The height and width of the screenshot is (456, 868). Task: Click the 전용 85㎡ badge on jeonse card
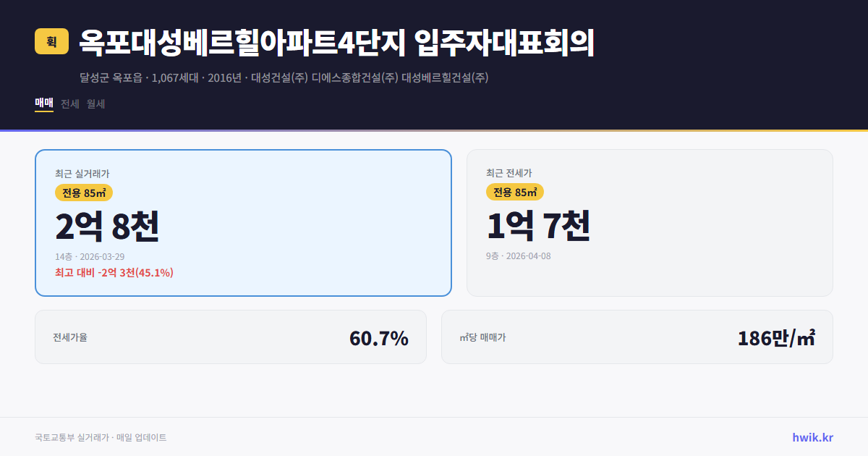click(515, 193)
